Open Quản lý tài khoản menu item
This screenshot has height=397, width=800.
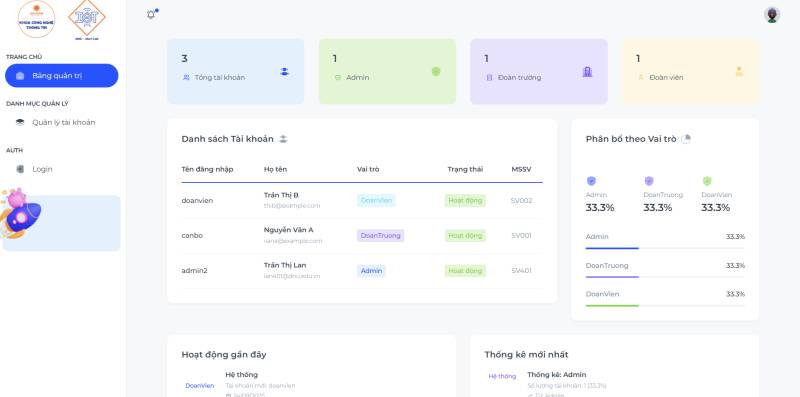pos(62,122)
